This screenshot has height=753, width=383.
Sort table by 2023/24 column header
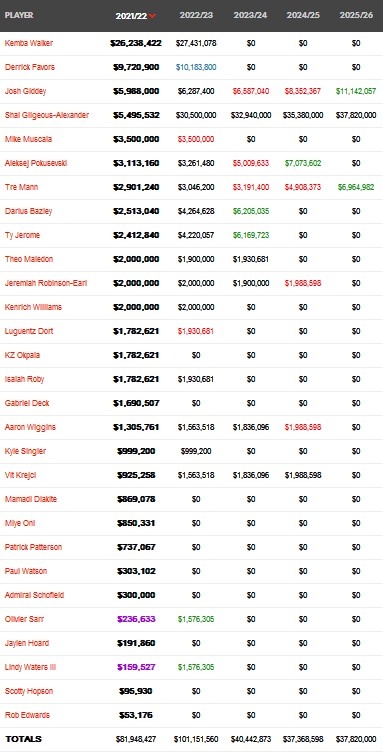coord(251,15)
